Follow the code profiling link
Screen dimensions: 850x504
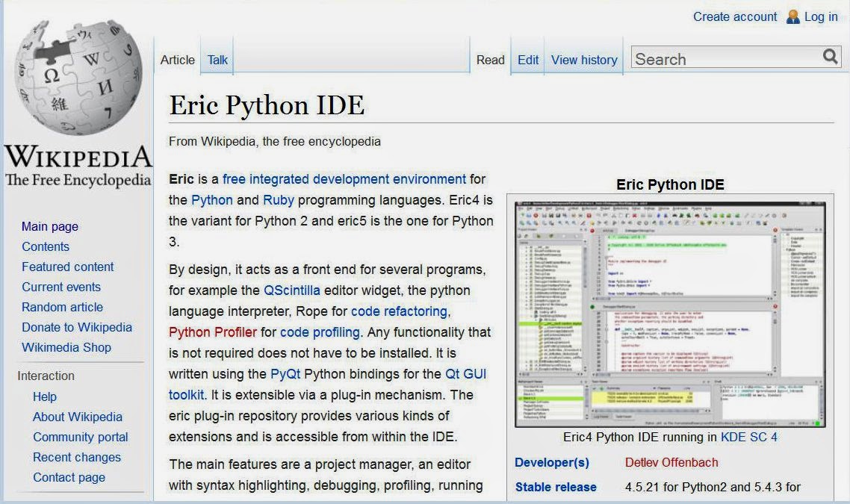pyautogui.click(x=320, y=332)
